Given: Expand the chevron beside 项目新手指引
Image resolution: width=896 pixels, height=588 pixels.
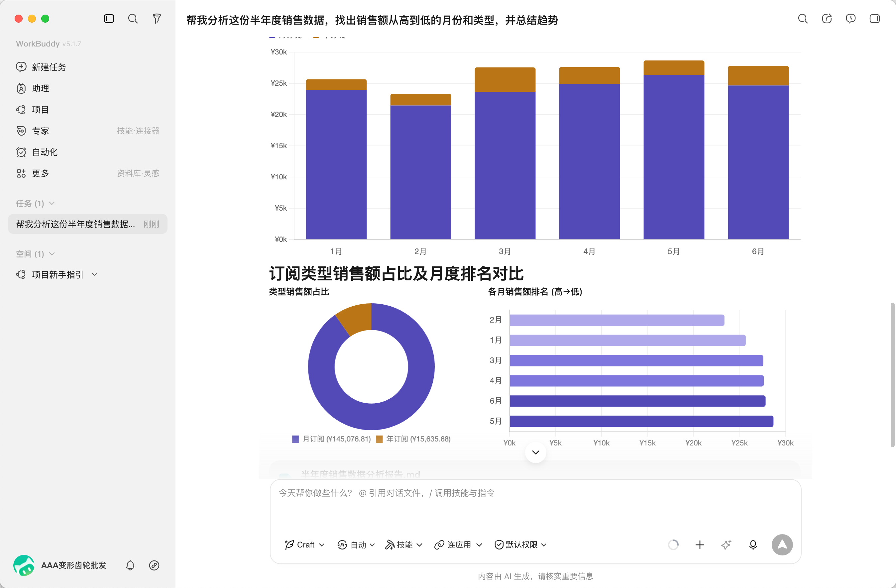Looking at the screenshot, I should (94, 274).
